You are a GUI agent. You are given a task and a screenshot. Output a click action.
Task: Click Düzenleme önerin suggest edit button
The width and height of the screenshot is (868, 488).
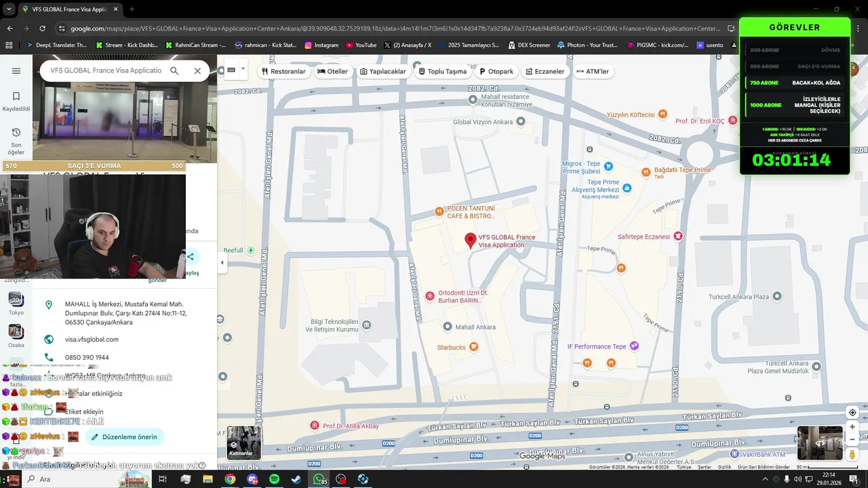124,437
